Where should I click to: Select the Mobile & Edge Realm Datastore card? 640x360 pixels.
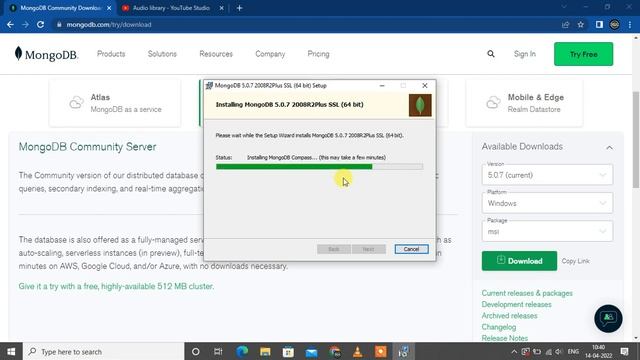pos(524,103)
